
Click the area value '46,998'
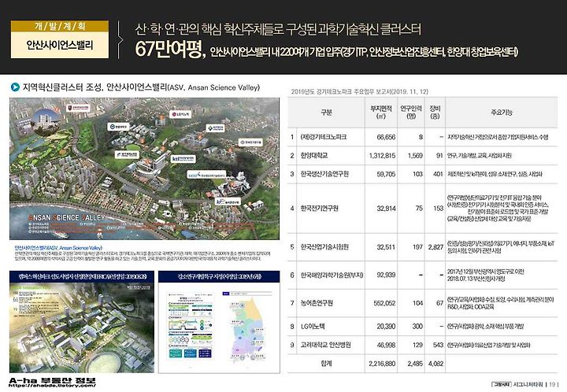(x=386, y=345)
